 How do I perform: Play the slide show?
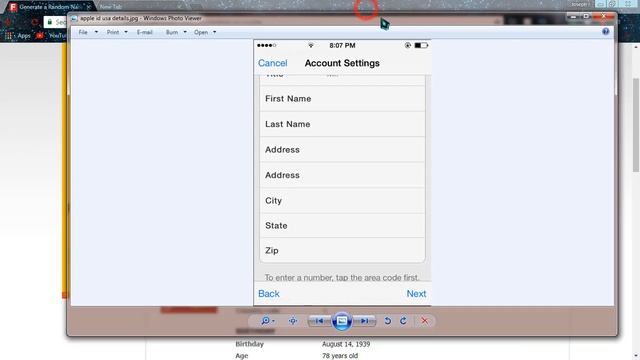pos(342,321)
